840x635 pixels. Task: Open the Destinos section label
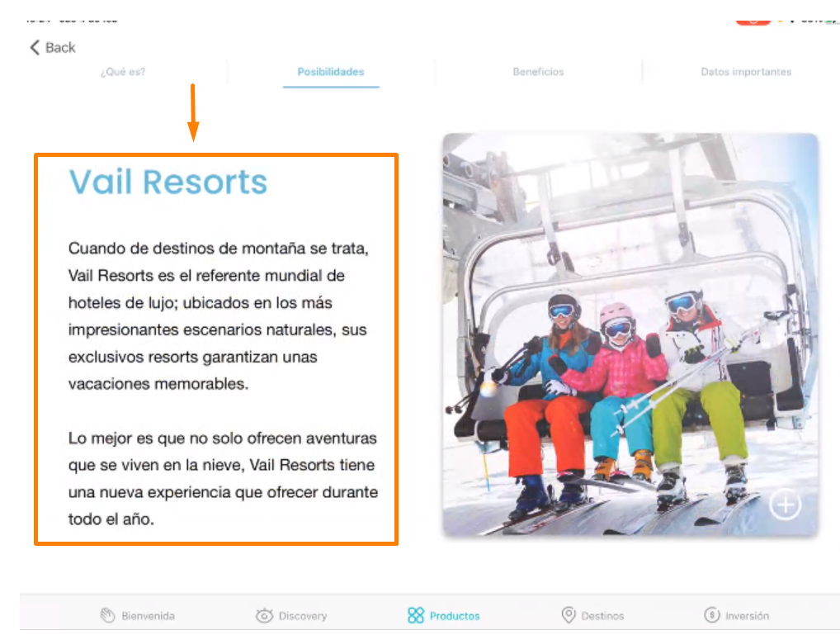602,616
